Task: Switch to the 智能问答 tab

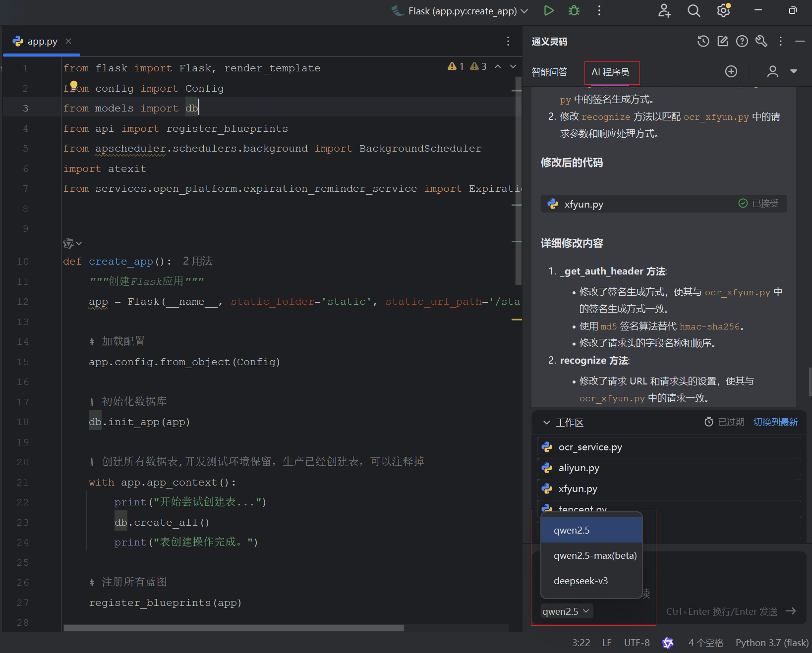Action: [x=549, y=72]
